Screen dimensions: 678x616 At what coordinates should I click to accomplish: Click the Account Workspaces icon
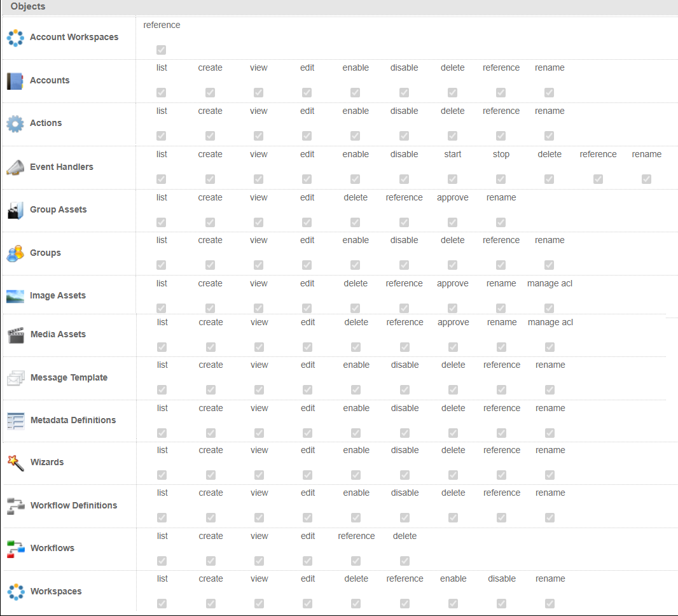coord(15,37)
